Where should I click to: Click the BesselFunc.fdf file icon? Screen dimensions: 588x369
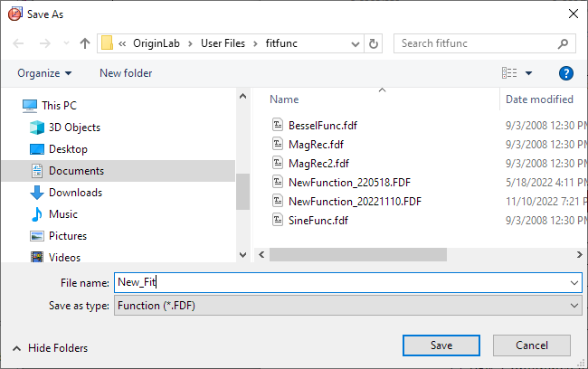point(278,125)
